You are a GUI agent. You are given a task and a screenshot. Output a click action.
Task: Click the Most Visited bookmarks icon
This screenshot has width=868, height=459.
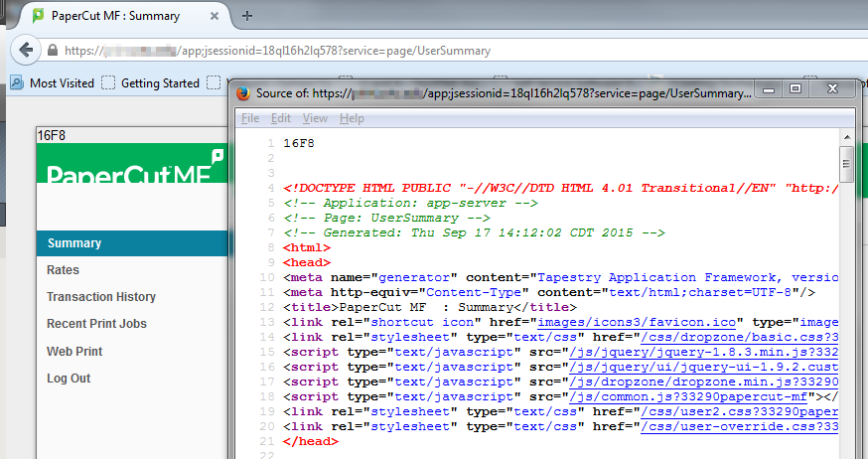point(17,83)
